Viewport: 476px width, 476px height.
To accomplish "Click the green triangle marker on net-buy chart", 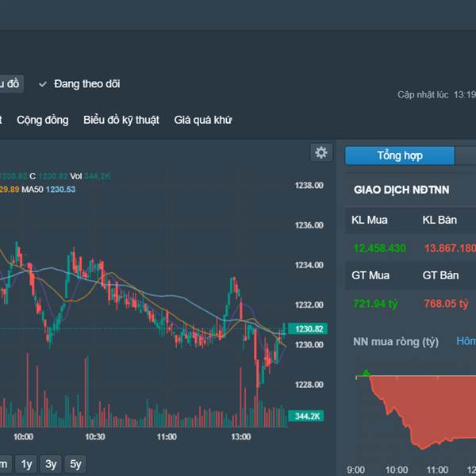I will 367,373.
